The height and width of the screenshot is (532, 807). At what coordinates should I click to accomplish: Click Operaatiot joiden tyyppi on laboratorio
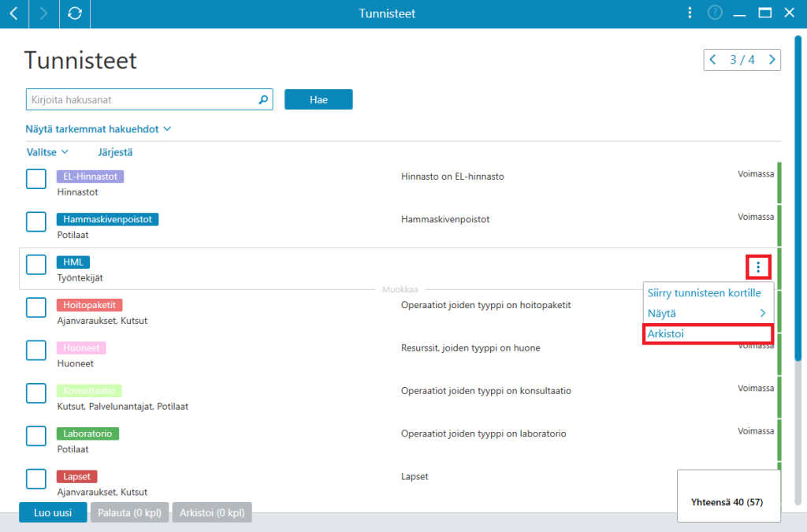483,433
